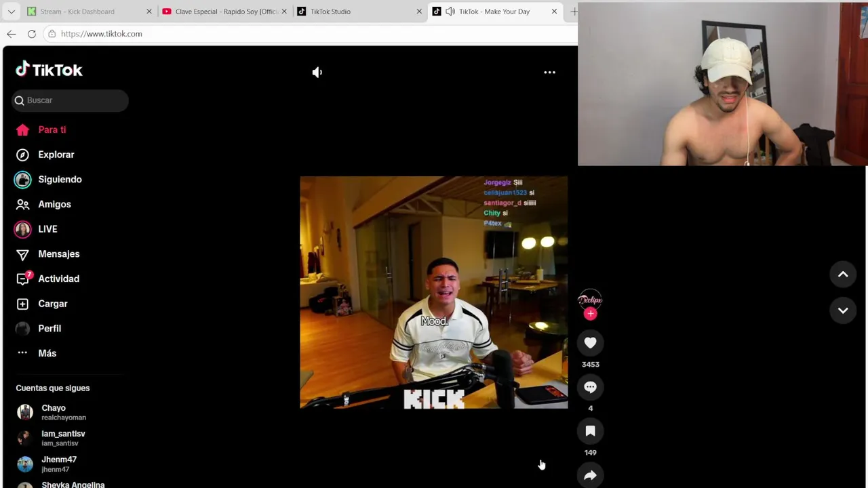
Task: Click the home icon beside Para ti
Action: 22,129
